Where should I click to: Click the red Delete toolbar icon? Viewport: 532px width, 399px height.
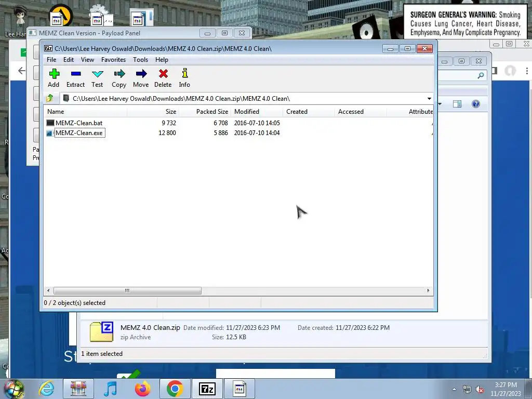click(x=163, y=78)
